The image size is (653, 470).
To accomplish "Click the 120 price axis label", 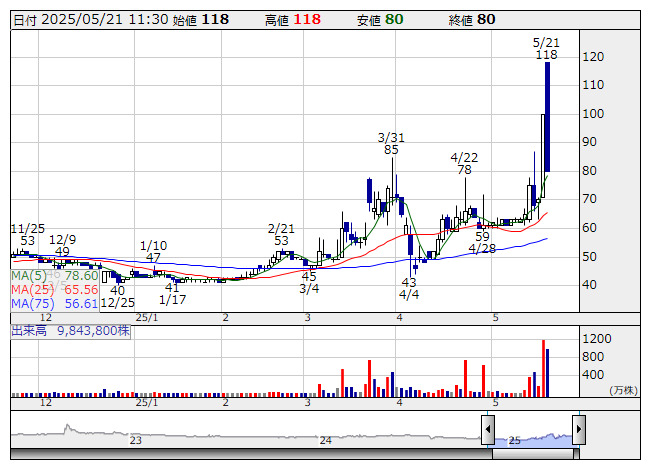I will (593, 57).
